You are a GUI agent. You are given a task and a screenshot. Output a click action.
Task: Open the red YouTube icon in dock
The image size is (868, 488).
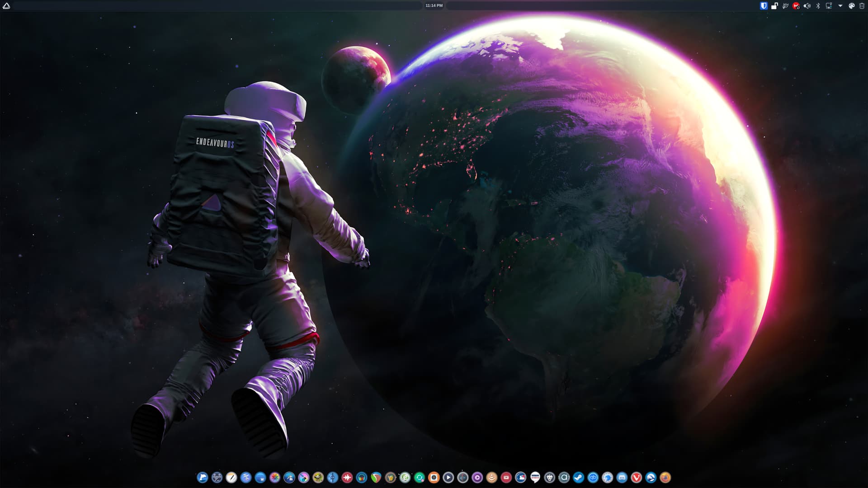point(506,477)
